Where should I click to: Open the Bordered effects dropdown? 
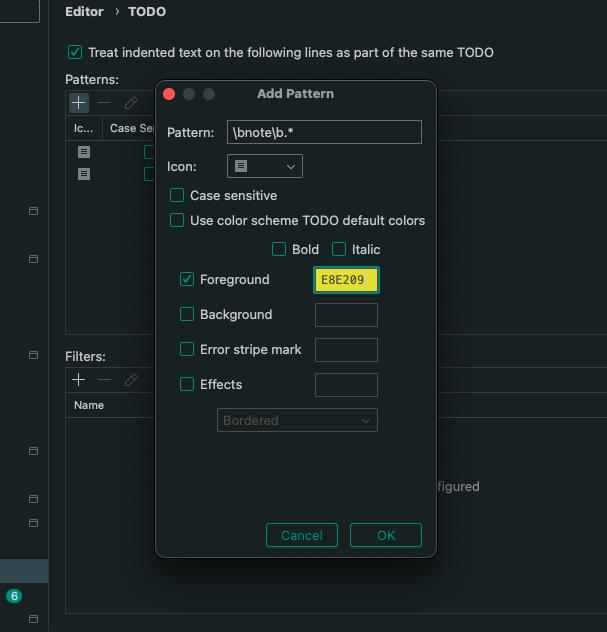pyautogui.click(x=297, y=420)
